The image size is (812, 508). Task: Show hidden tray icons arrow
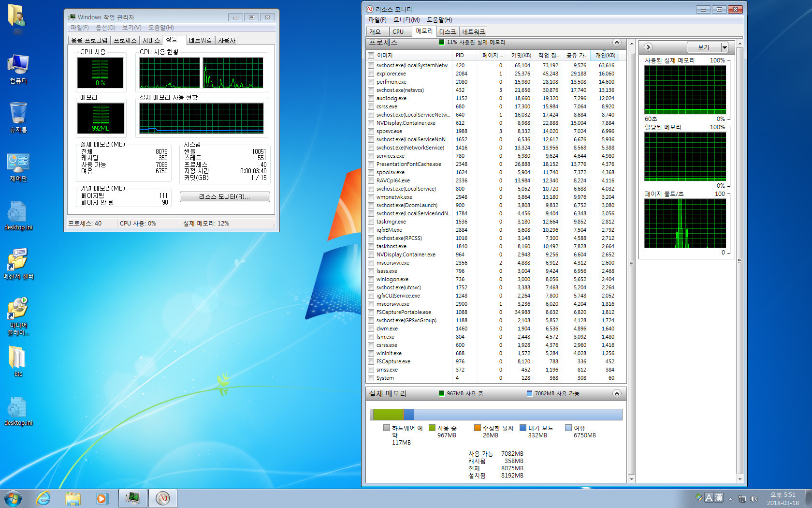click(730, 498)
